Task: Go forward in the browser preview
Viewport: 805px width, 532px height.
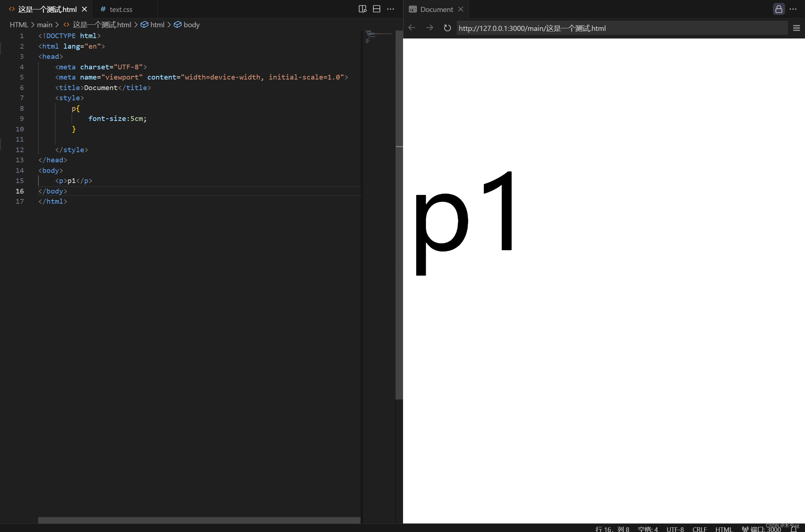Action: pos(429,28)
